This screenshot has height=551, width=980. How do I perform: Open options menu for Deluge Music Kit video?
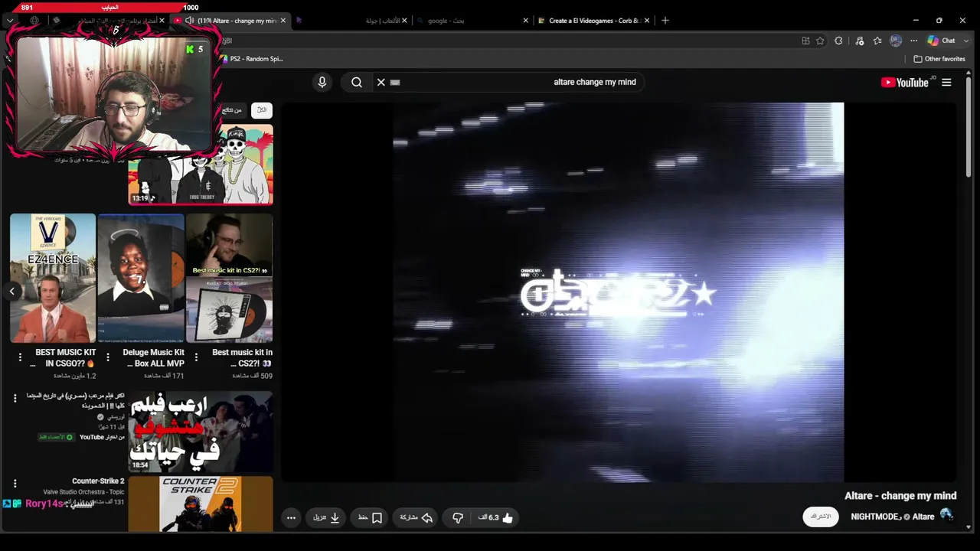click(x=108, y=357)
